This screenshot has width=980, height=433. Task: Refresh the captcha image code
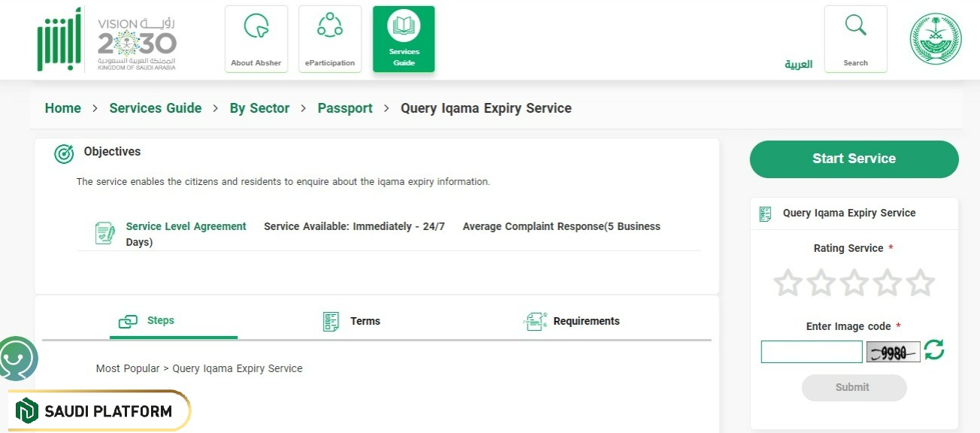[x=934, y=351]
